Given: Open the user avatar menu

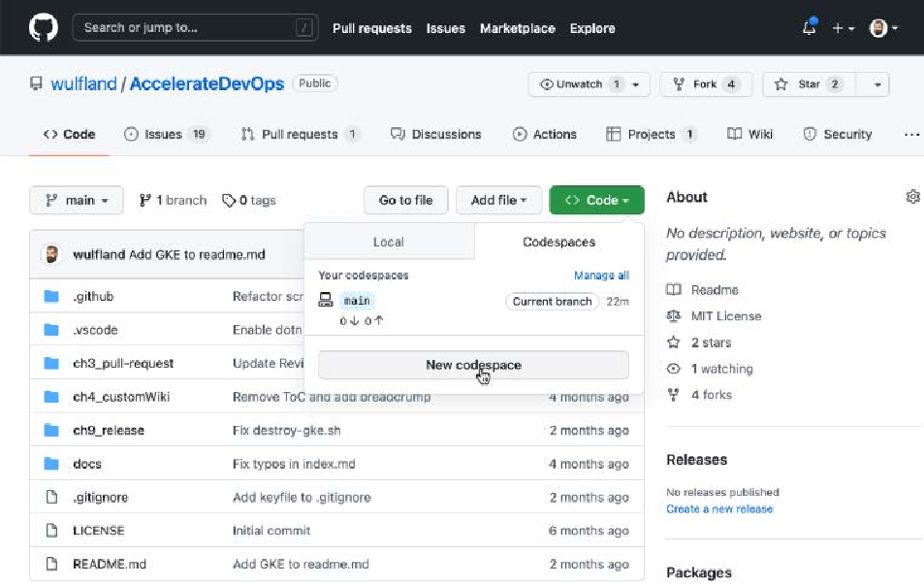Looking at the screenshot, I should (x=883, y=28).
